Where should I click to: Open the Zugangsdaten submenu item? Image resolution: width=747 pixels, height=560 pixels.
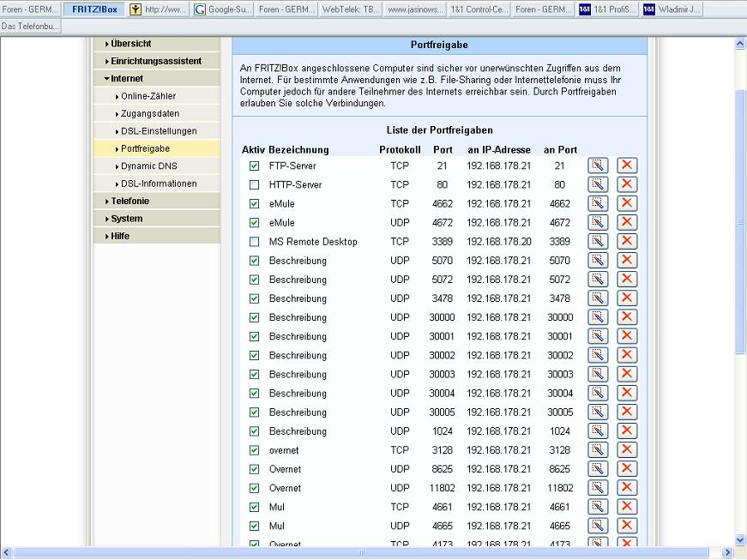(157, 114)
